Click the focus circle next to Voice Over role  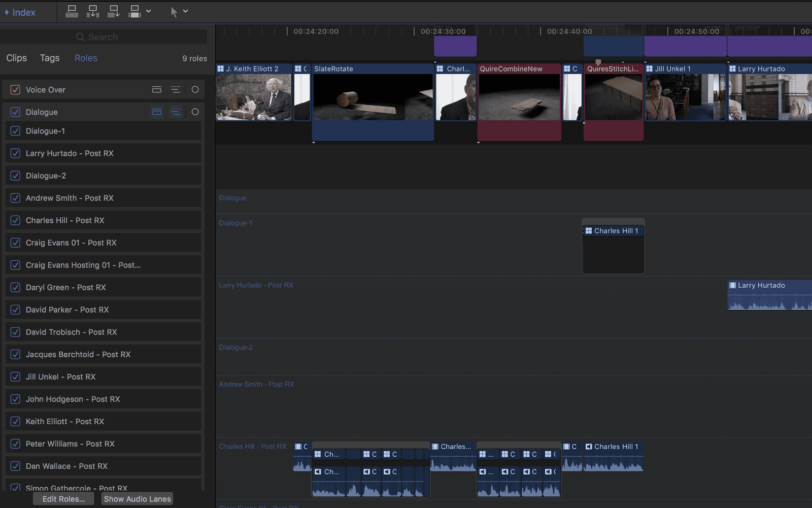(x=195, y=89)
